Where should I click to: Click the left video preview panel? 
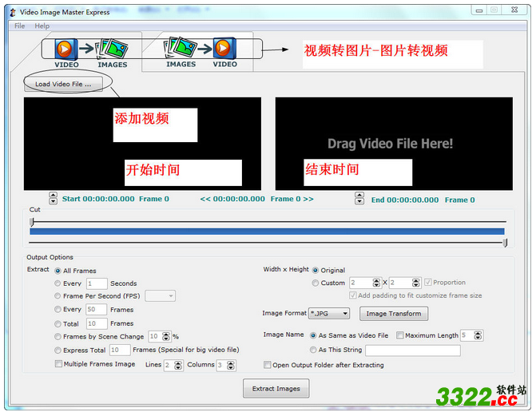(142, 144)
